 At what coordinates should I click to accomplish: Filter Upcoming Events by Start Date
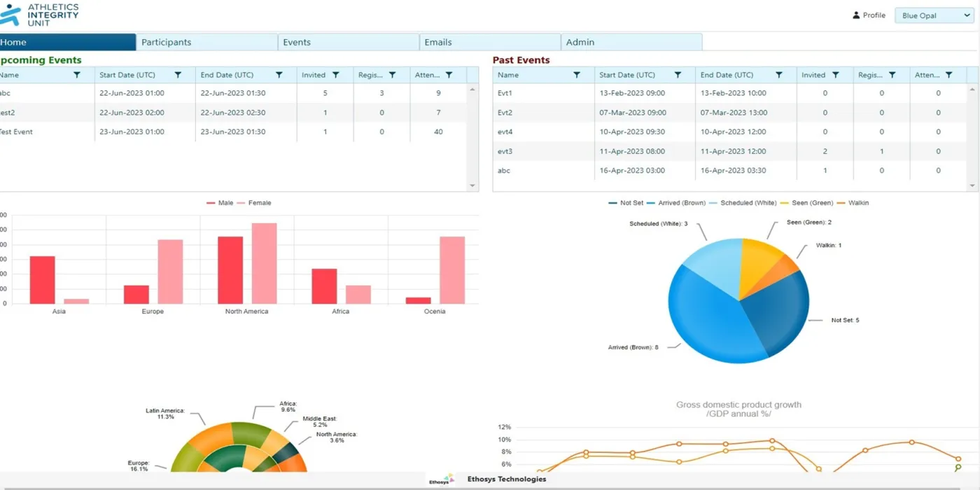(178, 75)
